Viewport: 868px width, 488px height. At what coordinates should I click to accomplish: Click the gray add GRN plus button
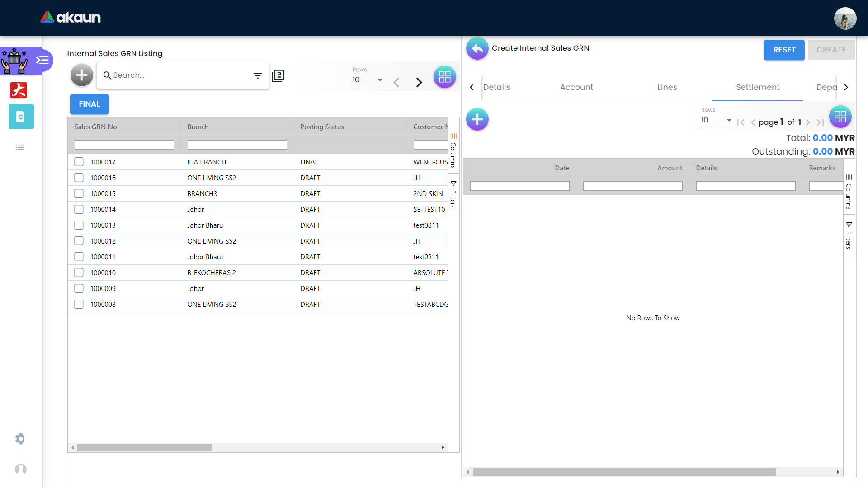(82, 75)
